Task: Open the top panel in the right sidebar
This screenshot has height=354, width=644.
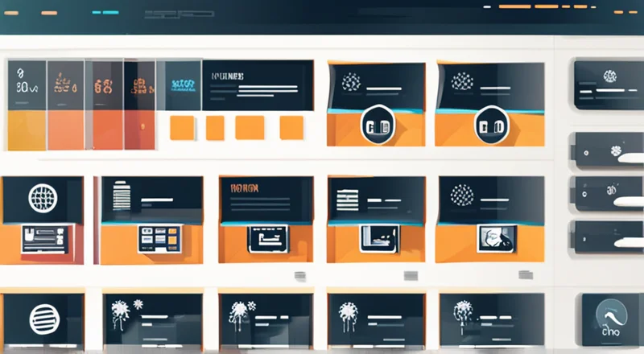Action: click(608, 84)
